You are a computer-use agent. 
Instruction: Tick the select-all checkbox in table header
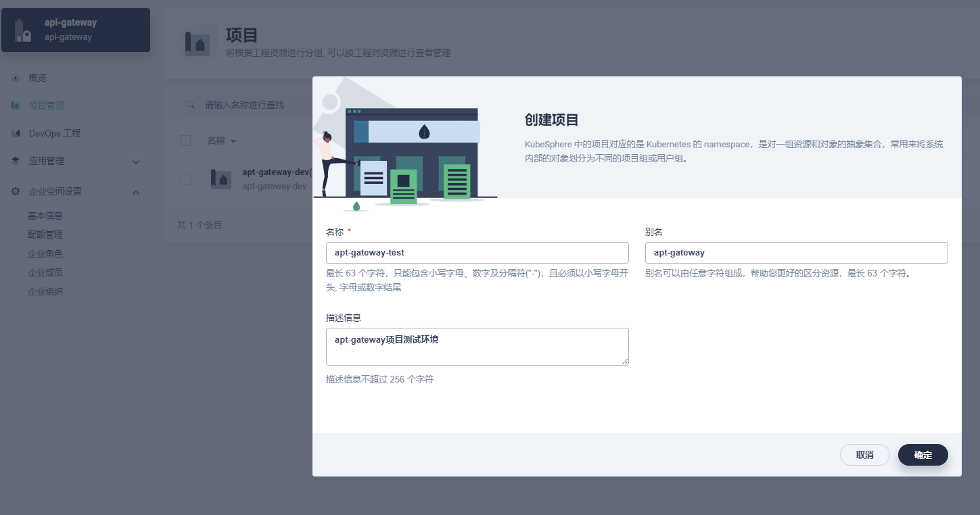185,141
